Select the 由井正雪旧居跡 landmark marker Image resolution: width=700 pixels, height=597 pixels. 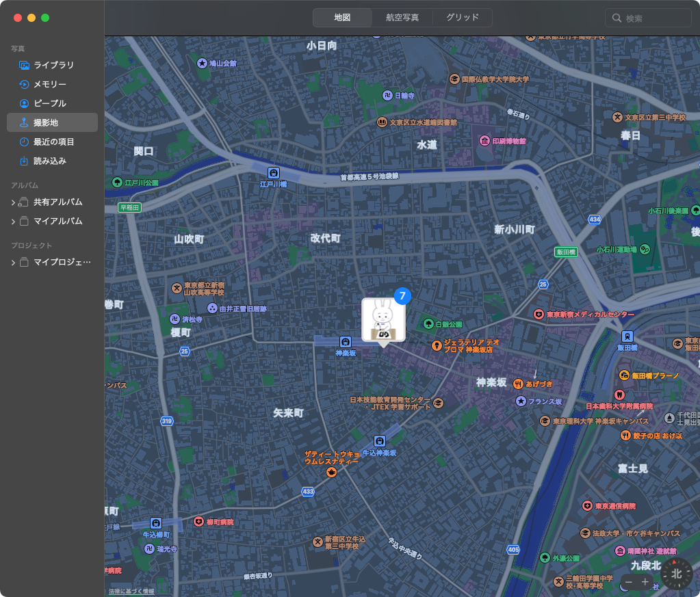(212, 308)
